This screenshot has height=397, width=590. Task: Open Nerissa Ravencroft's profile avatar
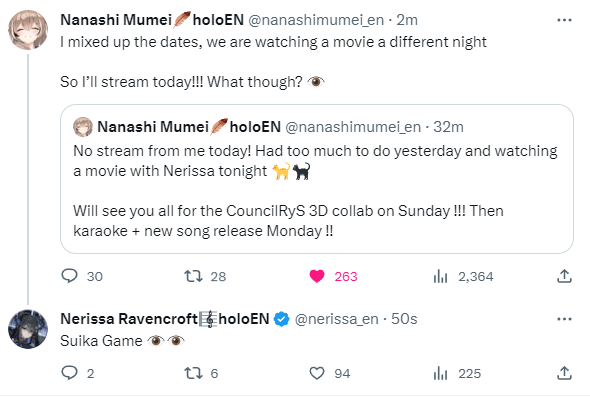point(28,329)
